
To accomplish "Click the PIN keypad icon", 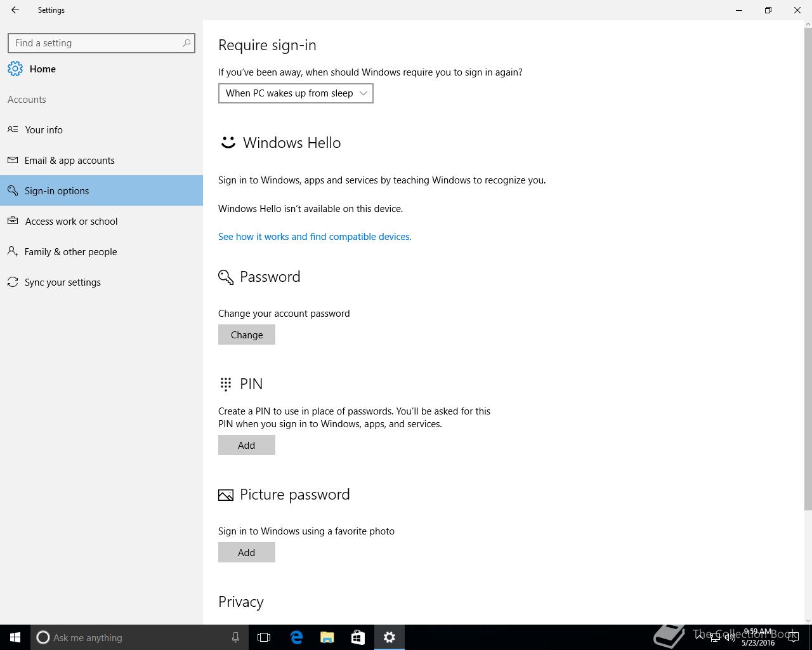I will pos(226,384).
